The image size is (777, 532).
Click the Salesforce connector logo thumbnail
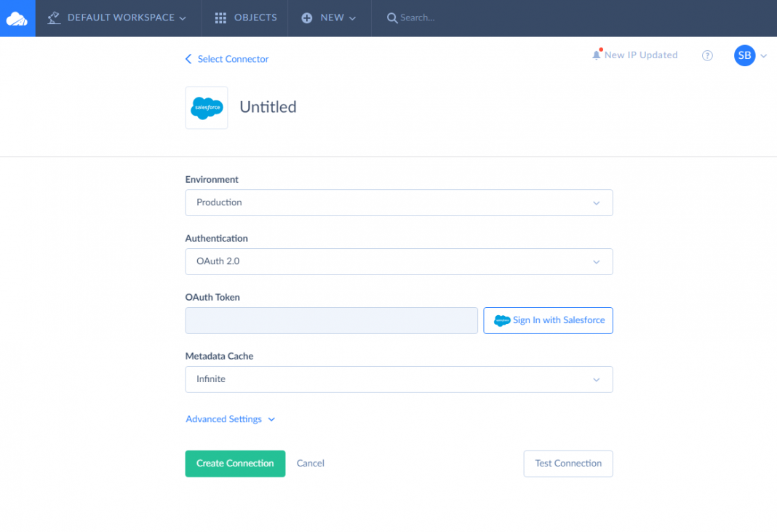click(207, 108)
